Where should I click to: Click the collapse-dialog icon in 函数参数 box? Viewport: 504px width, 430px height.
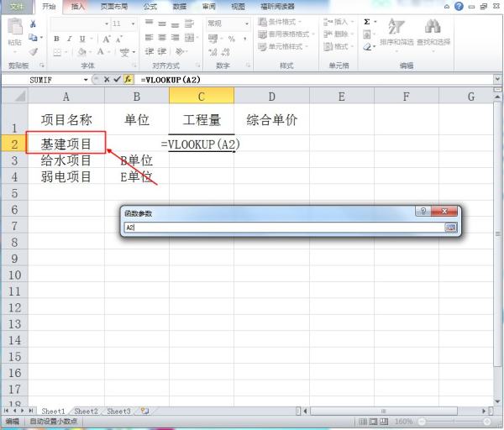tap(450, 227)
